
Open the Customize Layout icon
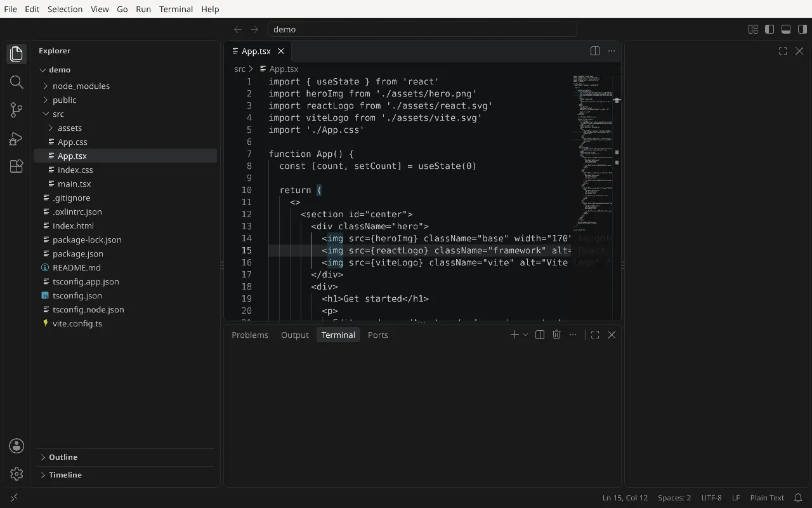coord(753,29)
